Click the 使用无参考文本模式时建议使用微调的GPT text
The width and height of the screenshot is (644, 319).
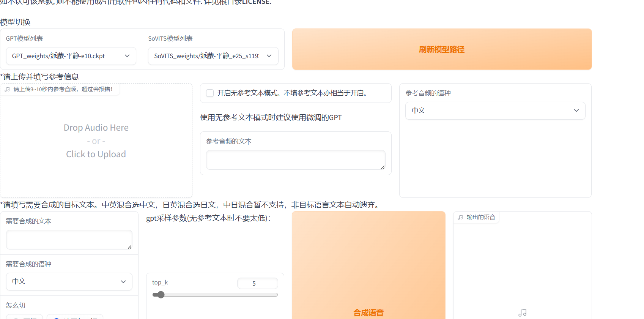[x=271, y=118]
